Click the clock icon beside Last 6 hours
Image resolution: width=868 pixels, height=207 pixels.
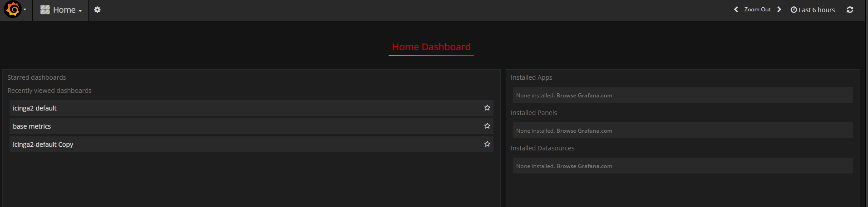click(794, 10)
